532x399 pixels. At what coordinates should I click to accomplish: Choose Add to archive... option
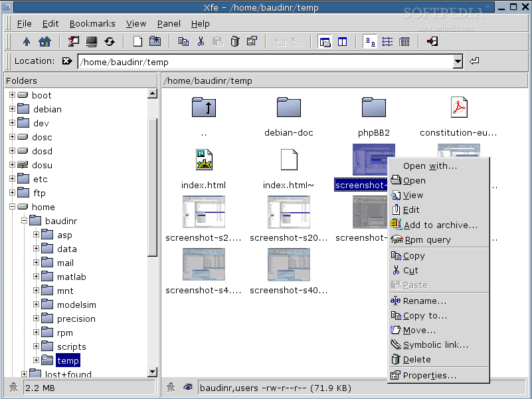click(438, 225)
